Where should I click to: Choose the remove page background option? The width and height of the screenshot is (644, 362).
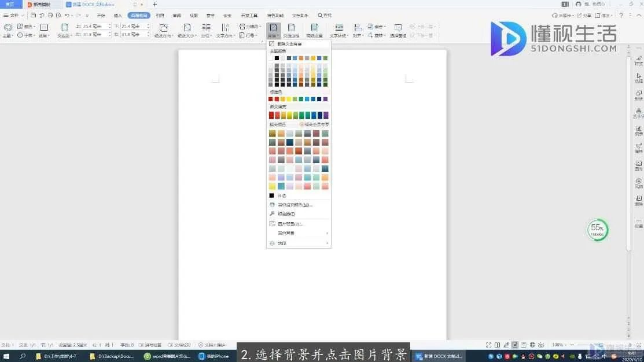pyautogui.click(x=289, y=44)
